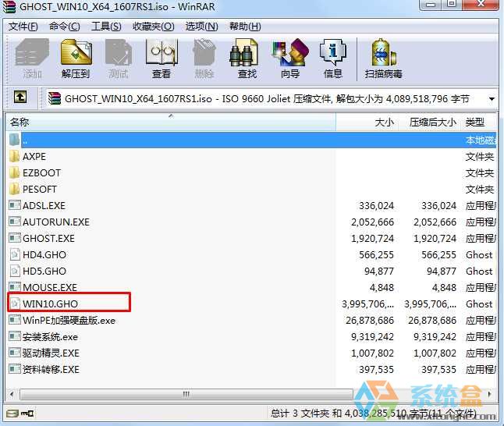This screenshot has height=426, width=504.
Task: Open the 文件(F) menu
Action: [x=23, y=27]
